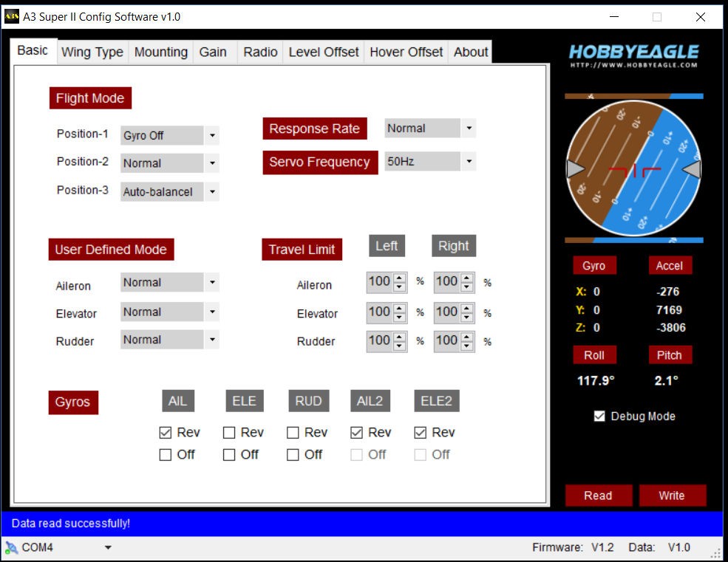Toggle ELE2 Rev checkbox
The width and height of the screenshot is (728, 562).
tap(421, 433)
